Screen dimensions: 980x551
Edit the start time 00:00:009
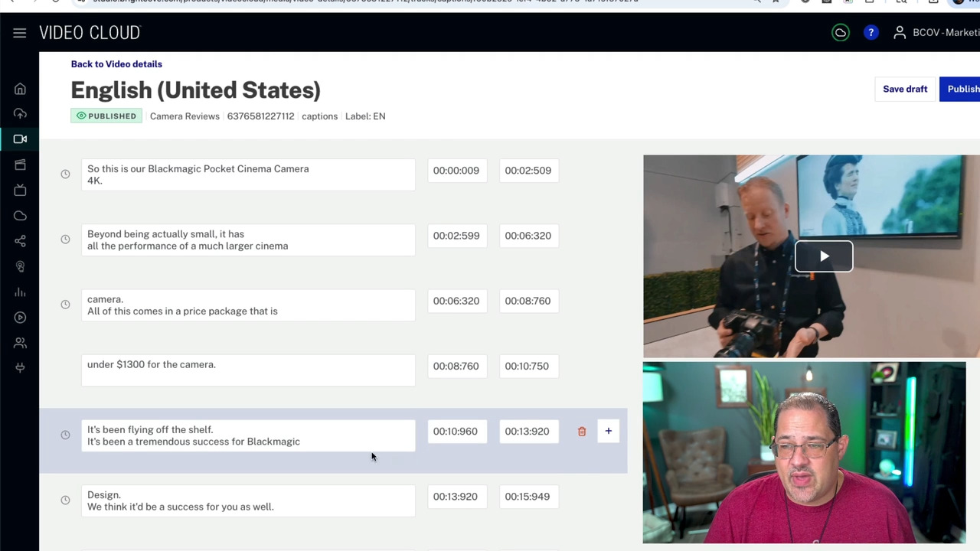pos(456,171)
